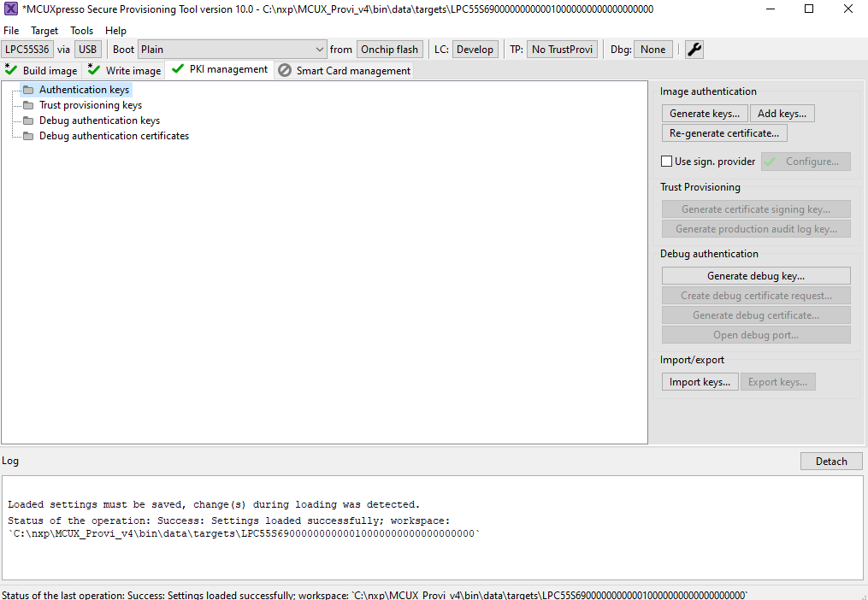Click the Trust provisioning keys folder icon
Viewport: 868px width, 600px height.
pyautogui.click(x=28, y=105)
